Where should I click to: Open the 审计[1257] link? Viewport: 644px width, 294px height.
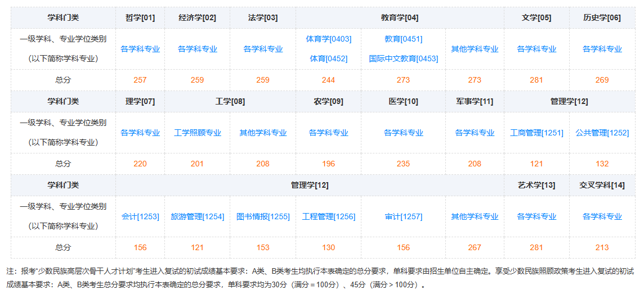(x=403, y=216)
